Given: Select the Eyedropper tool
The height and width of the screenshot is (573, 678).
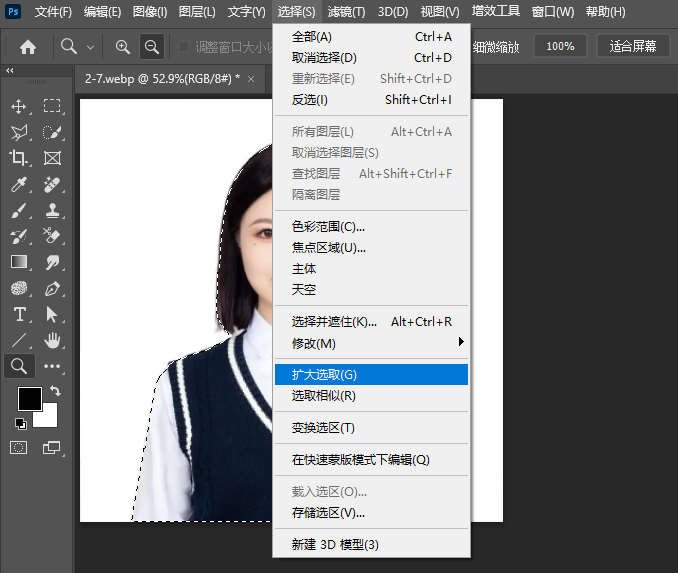Looking at the screenshot, I should click(x=19, y=185).
